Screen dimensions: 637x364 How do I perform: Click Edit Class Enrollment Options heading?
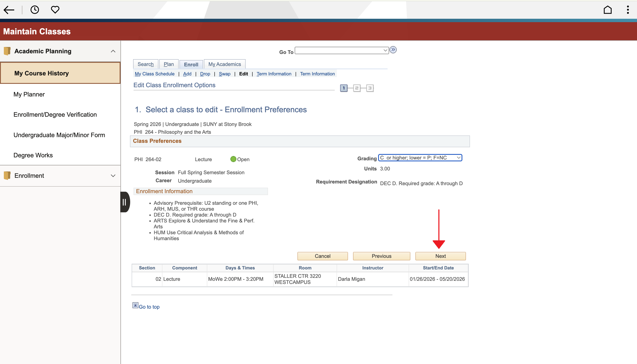174,85
